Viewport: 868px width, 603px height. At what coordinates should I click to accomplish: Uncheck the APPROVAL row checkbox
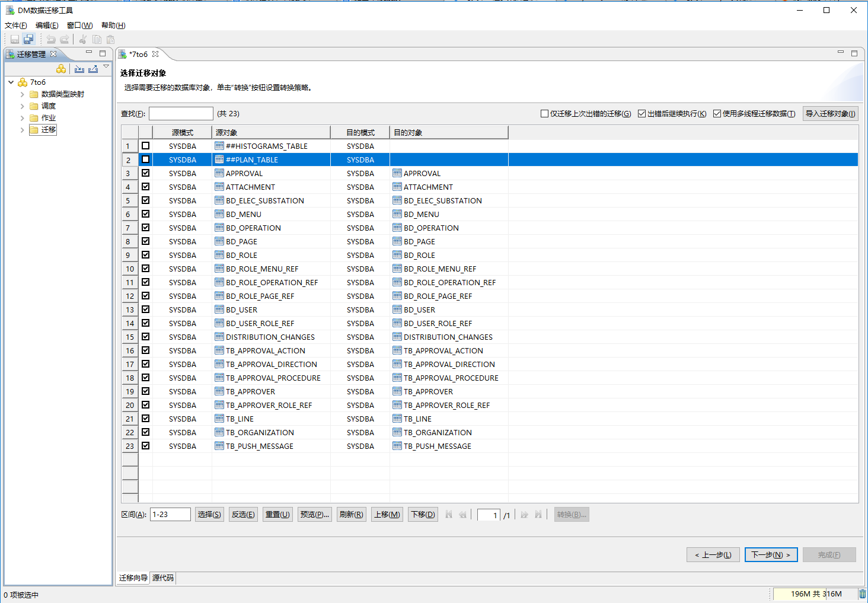pos(145,173)
